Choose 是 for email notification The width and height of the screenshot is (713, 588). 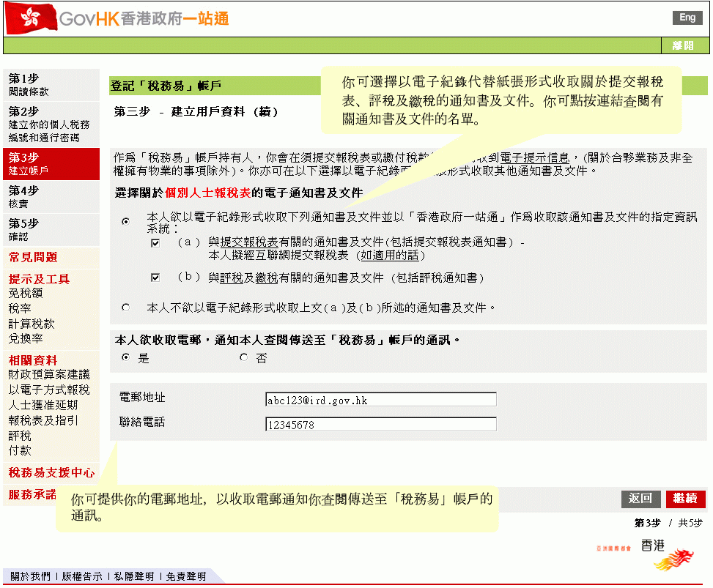coord(125,358)
